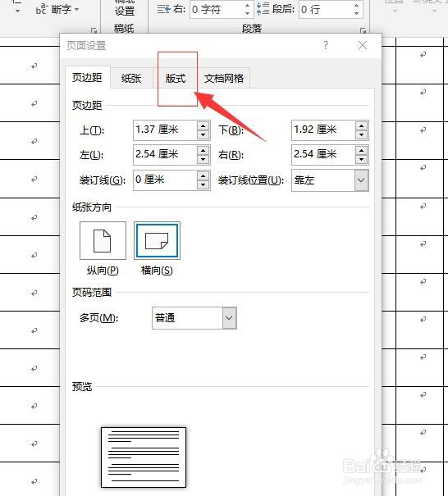Decrease the 段后 spacing value
The height and width of the screenshot is (496, 448).
coord(357,13)
